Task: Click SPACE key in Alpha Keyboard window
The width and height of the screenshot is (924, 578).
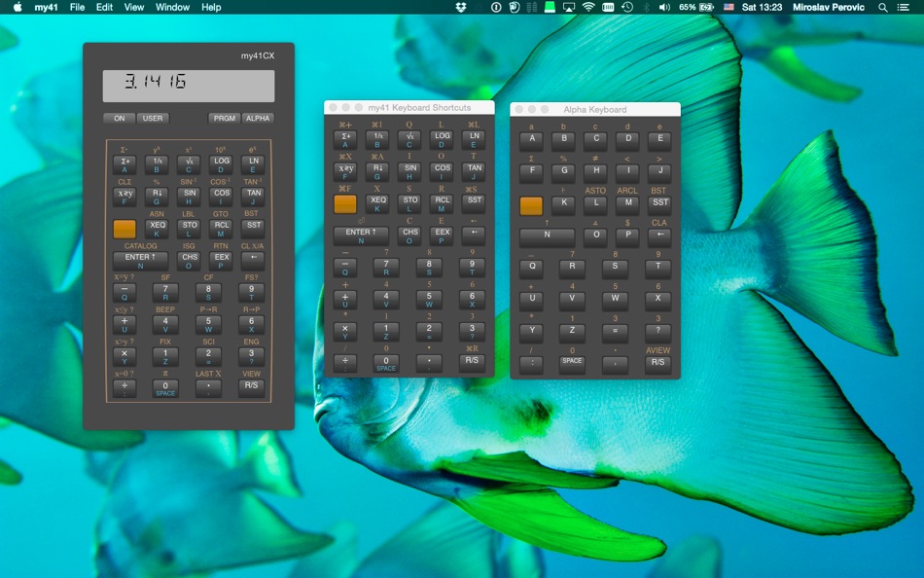Action: [x=572, y=366]
